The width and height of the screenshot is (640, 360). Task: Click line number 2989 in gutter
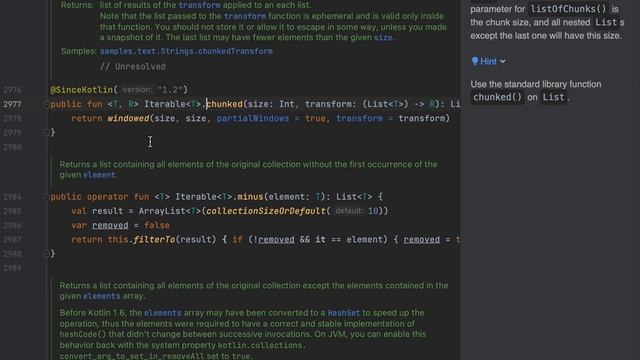click(x=12, y=268)
